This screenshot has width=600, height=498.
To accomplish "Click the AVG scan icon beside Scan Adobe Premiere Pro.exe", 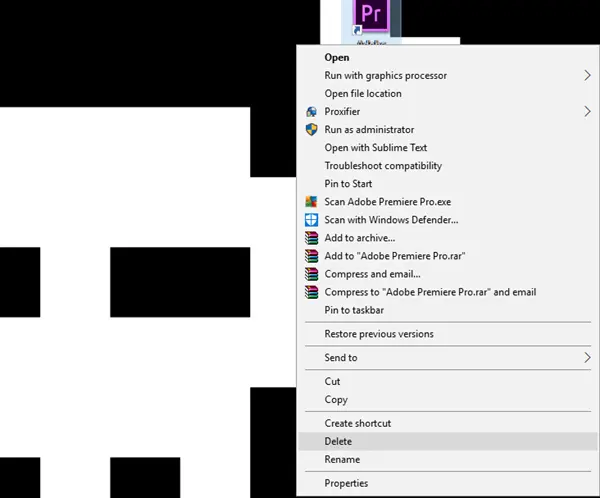I will point(311,201).
